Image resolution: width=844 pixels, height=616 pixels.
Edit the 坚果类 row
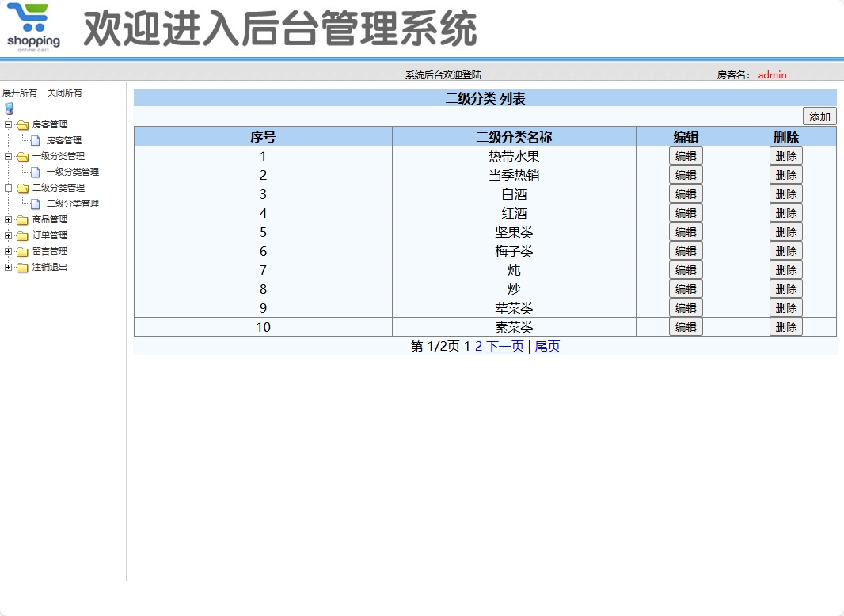tap(686, 232)
